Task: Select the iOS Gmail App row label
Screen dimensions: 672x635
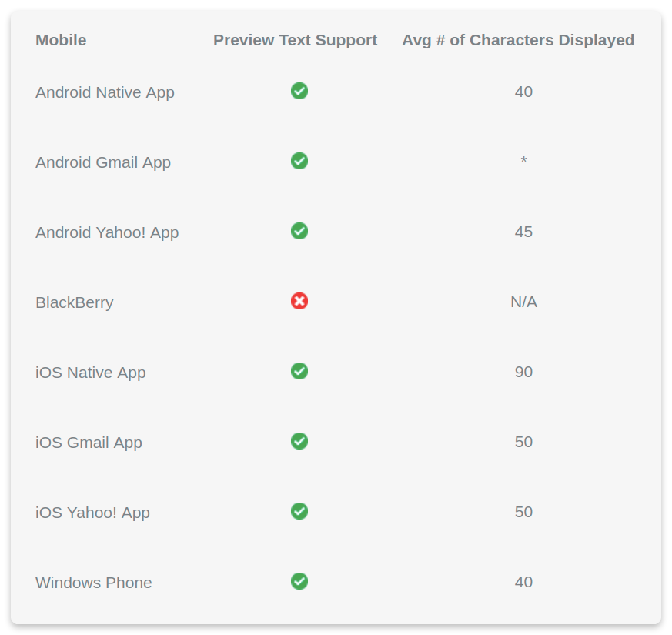Action: (89, 443)
